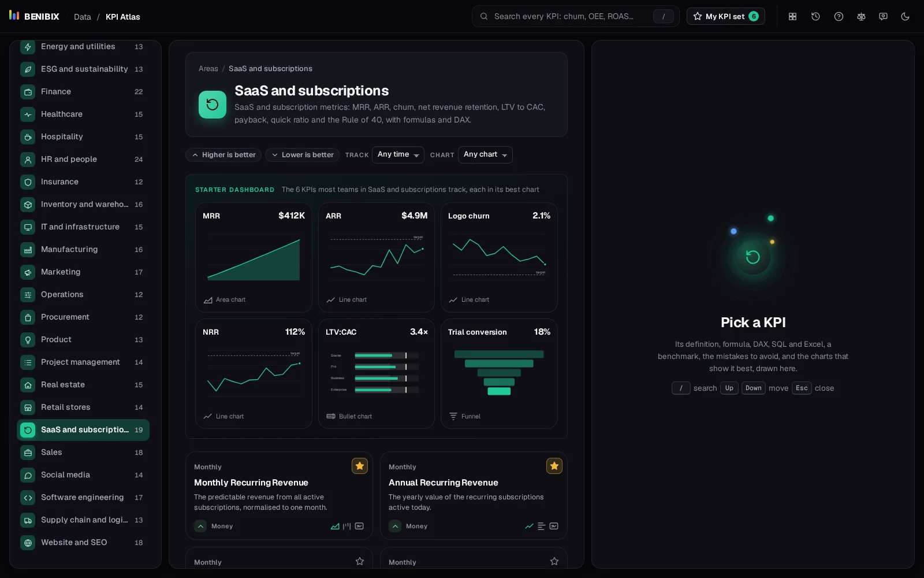Switch theme with the moon icon
This screenshot has height=578, width=924.
pyautogui.click(x=905, y=16)
